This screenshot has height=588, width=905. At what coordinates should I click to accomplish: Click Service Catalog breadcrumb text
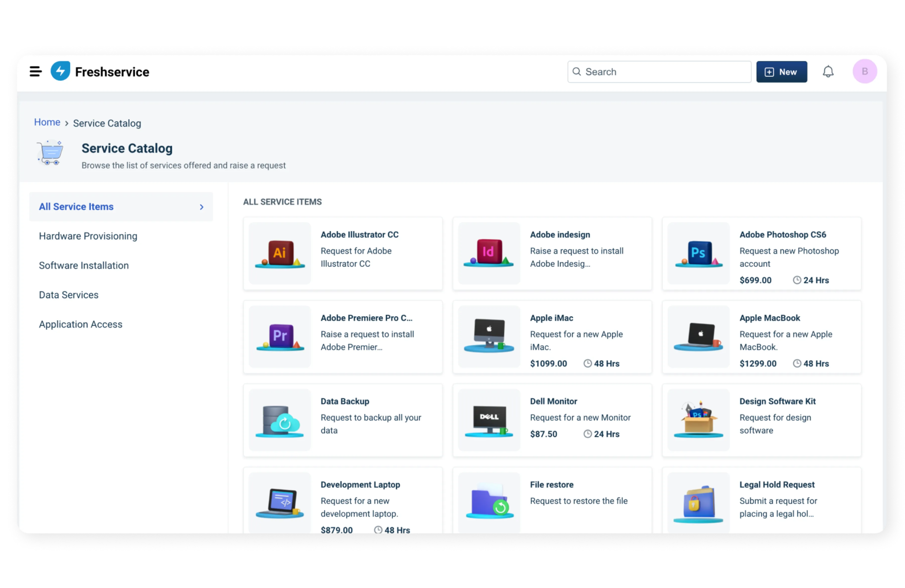107,123
